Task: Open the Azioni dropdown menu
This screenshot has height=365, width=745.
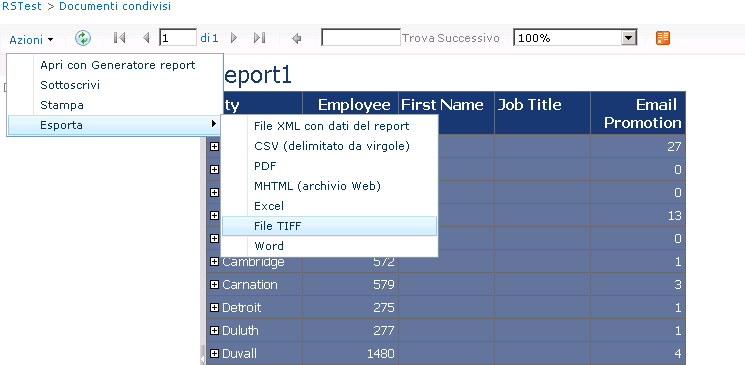Action: click(31, 40)
